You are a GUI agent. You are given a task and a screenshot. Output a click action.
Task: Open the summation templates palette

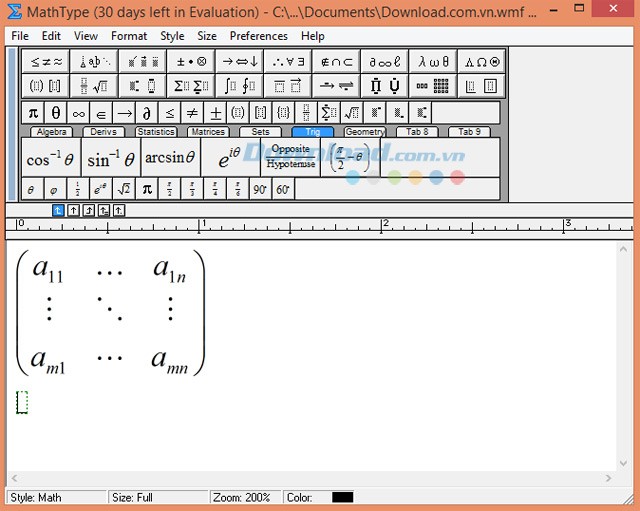point(191,86)
